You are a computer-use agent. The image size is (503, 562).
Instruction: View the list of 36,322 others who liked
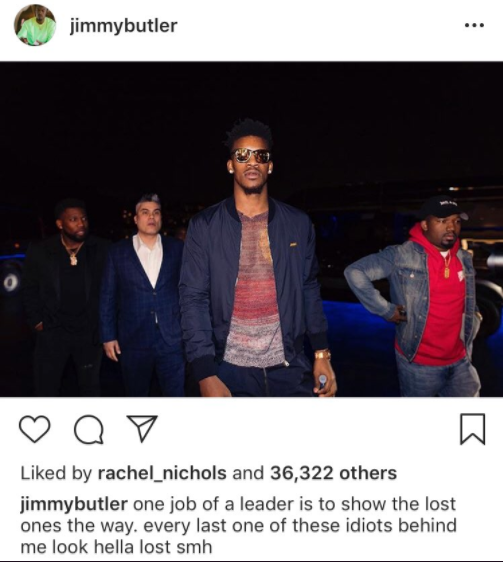point(333,473)
